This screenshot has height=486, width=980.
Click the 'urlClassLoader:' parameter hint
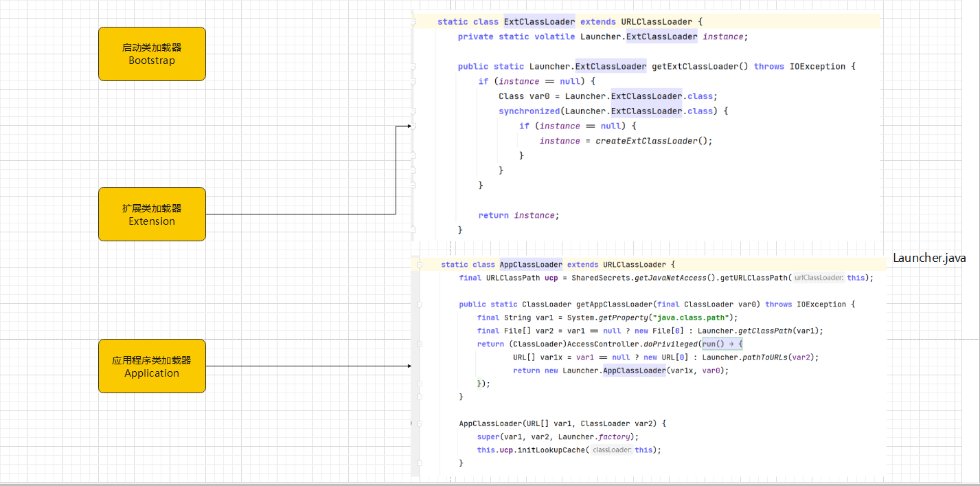coord(819,278)
